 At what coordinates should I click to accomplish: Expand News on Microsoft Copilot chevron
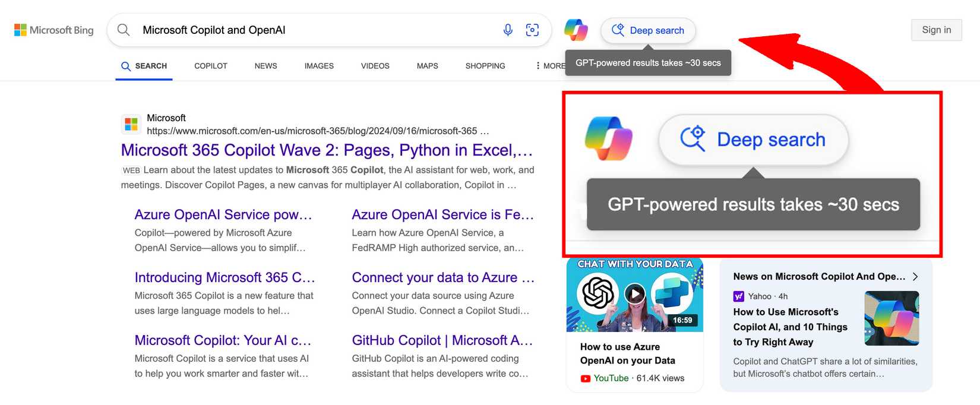tap(915, 277)
